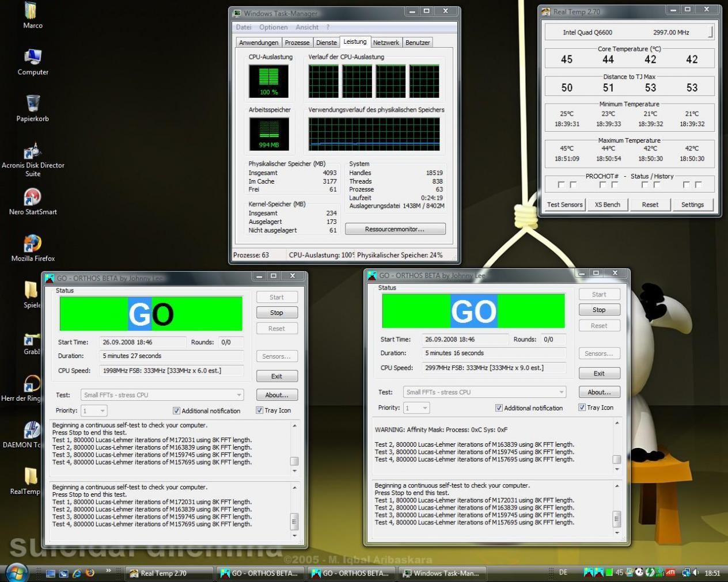Image resolution: width=728 pixels, height=582 pixels.
Task: Open Priority dropdown in 2997MHz ORTHOS window
Action: click(416, 408)
